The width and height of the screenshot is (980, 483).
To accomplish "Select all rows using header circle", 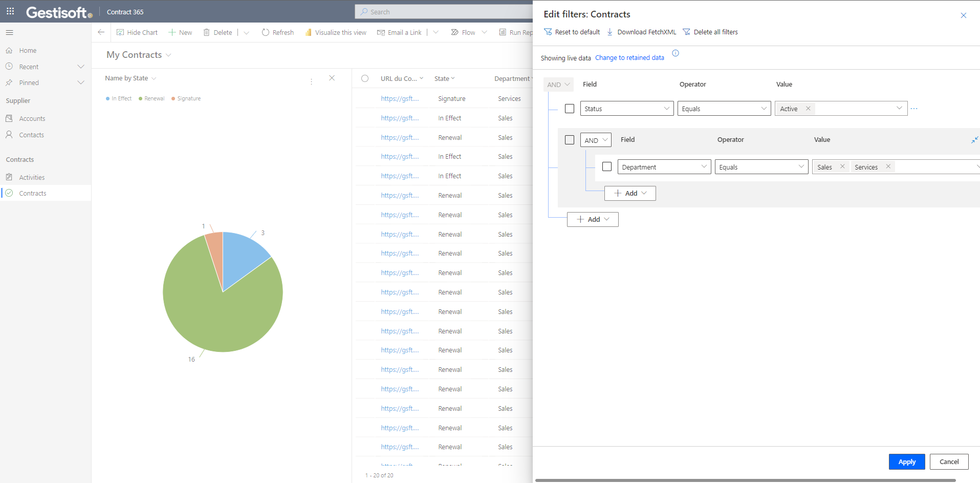I will (365, 78).
